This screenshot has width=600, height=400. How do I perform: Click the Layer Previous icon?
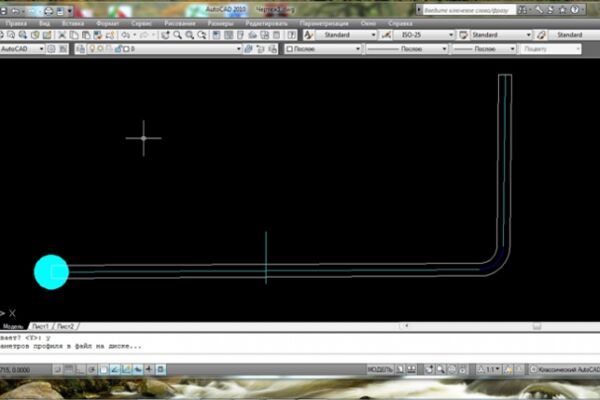click(x=261, y=49)
